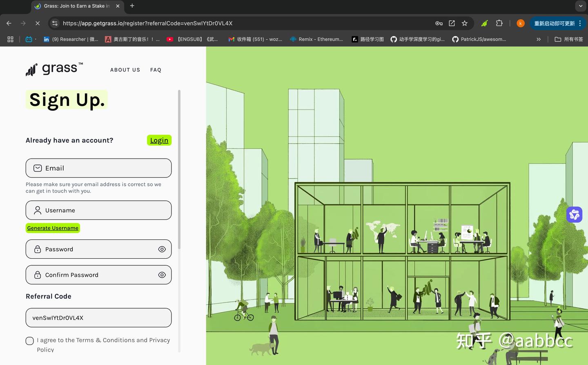This screenshot has width=588, height=365.
Task: Open the LinkedIn Researcher bookmark
Action: pos(71,39)
